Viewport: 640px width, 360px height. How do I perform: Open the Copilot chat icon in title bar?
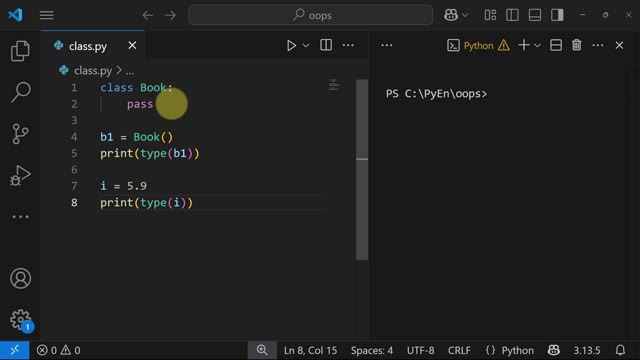tap(451, 15)
